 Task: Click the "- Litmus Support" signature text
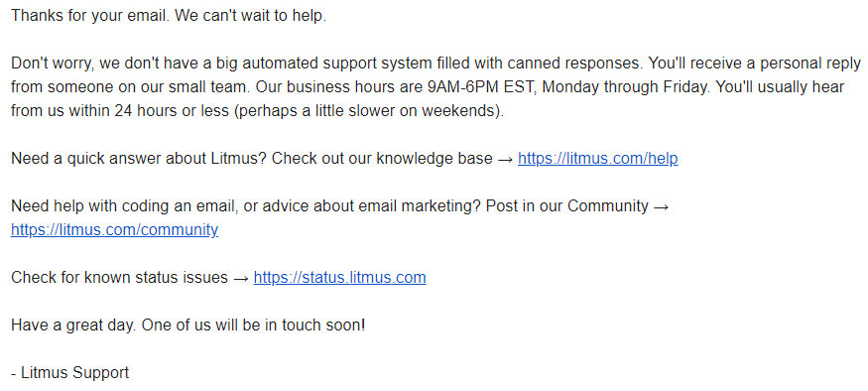point(69,373)
